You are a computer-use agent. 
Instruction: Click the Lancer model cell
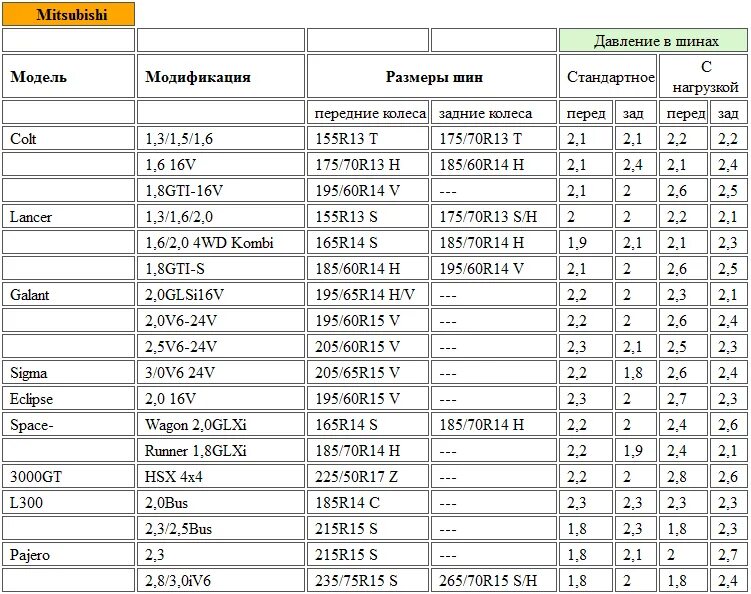(68, 217)
